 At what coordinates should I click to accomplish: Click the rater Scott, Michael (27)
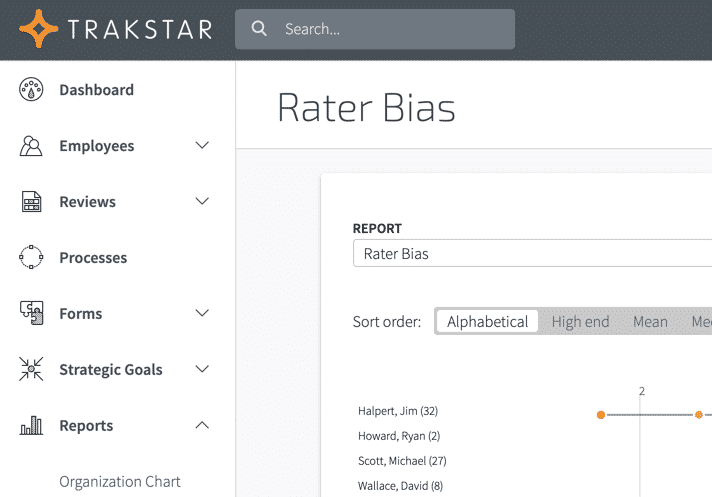[x=402, y=461]
